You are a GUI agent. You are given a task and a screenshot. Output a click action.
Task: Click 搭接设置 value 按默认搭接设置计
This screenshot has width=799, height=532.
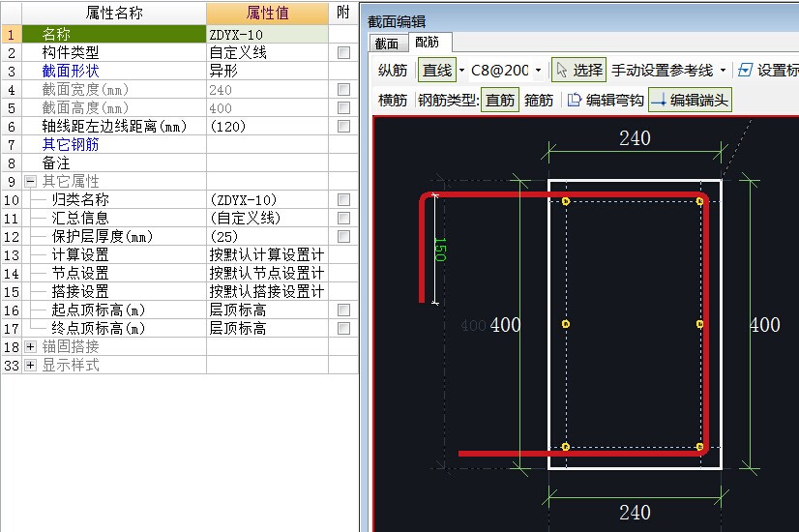click(x=267, y=291)
